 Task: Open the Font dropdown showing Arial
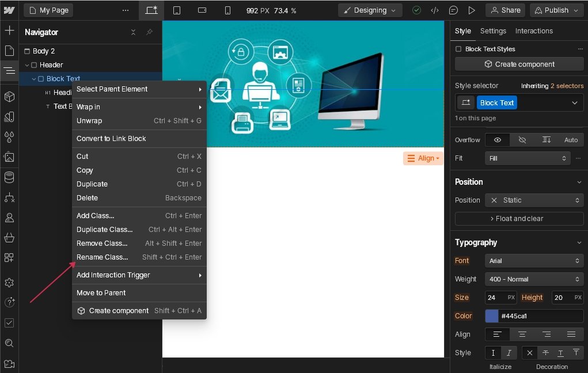pyautogui.click(x=534, y=261)
